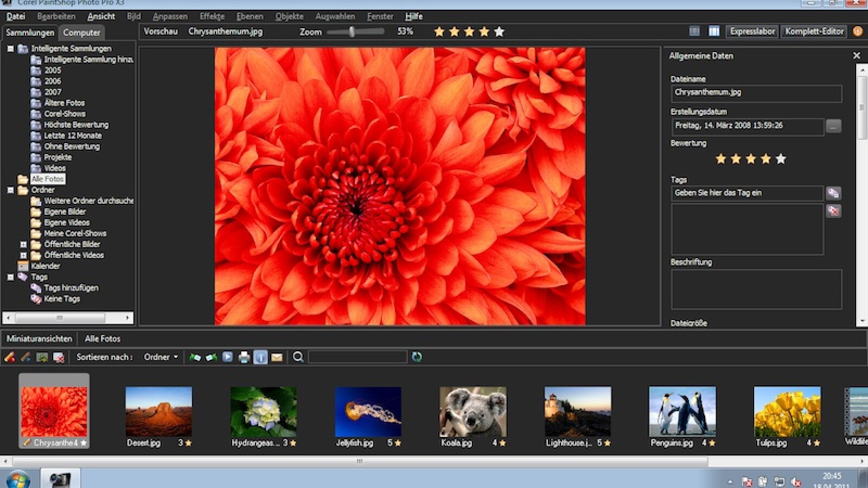
Task: Click the Zoom slider handle
Action: click(352, 32)
